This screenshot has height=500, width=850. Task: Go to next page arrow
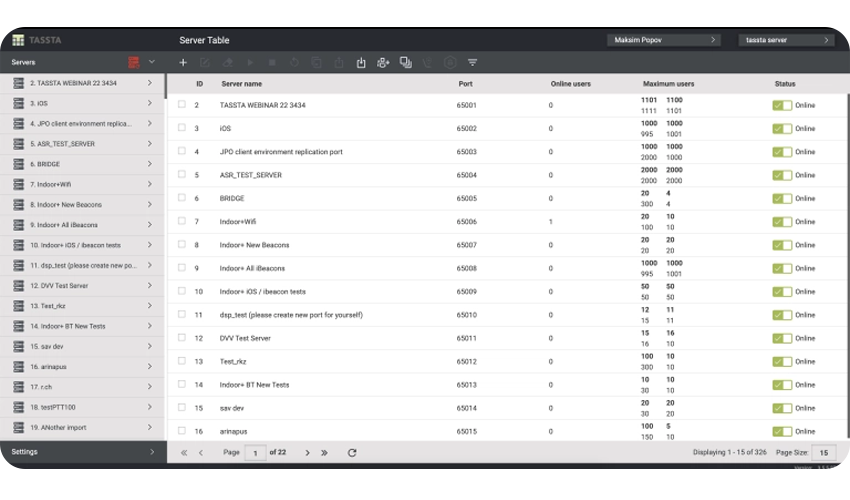pos(307,452)
